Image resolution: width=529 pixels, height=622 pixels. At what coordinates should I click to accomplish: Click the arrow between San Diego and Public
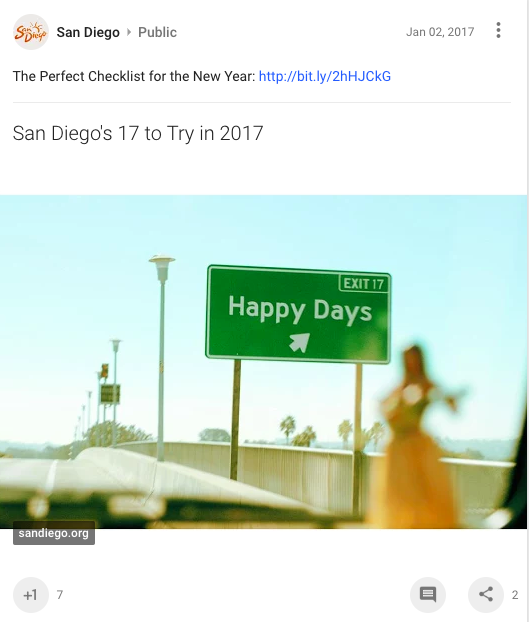pos(128,32)
